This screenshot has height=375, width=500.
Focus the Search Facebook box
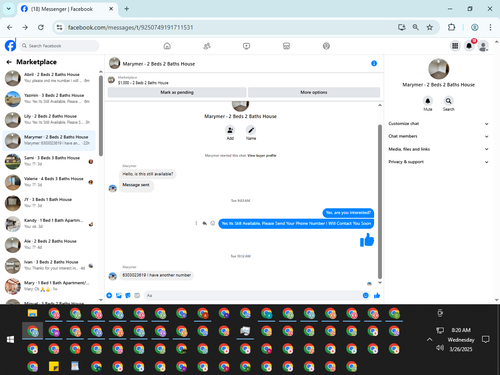pyautogui.click(x=59, y=46)
